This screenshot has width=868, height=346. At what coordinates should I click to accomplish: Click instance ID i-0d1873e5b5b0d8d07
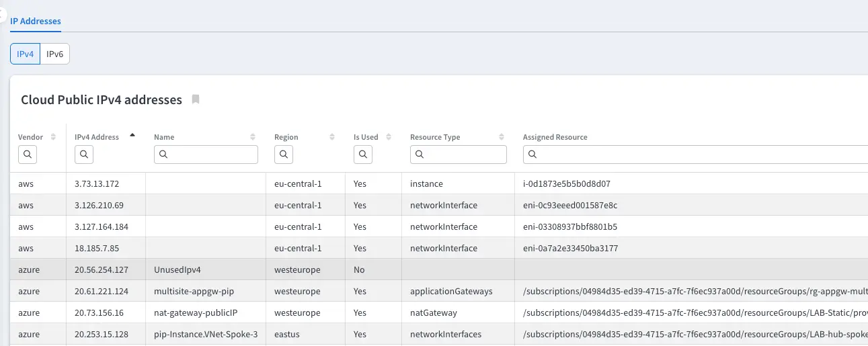pyautogui.click(x=566, y=183)
